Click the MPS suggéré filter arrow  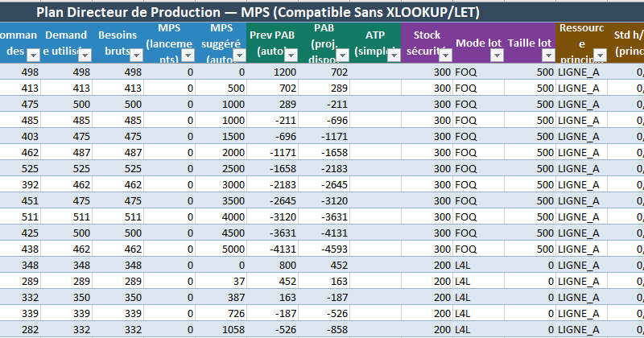click(x=239, y=55)
